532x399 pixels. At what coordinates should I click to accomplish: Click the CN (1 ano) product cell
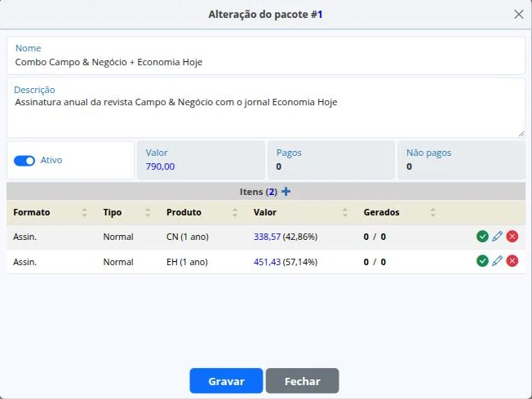[x=188, y=237]
